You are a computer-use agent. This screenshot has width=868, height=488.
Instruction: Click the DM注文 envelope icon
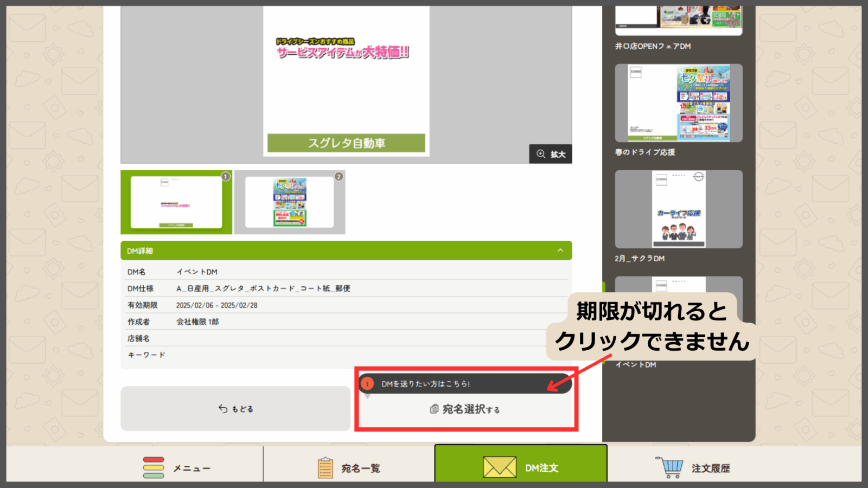click(499, 467)
